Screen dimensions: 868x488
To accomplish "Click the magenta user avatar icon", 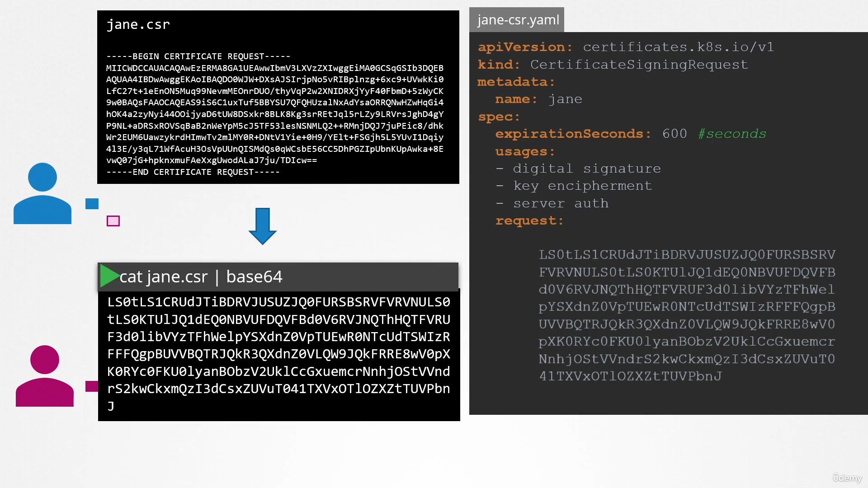I will point(45,376).
